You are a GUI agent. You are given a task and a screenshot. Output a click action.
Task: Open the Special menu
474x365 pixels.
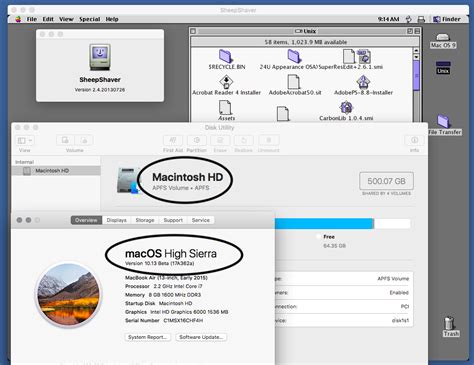[89, 19]
